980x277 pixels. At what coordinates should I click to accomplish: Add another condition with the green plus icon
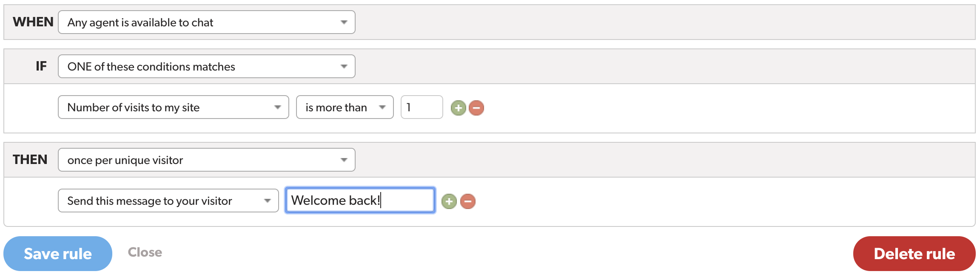pyautogui.click(x=458, y=107)
